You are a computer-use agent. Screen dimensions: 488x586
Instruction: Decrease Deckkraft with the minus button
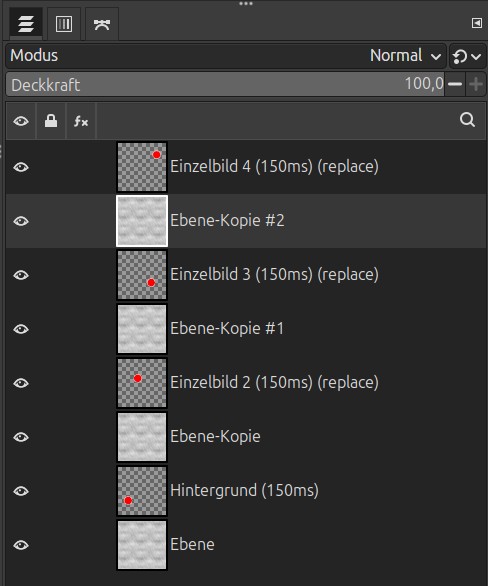pyautogui.click(x=455, y=84)
